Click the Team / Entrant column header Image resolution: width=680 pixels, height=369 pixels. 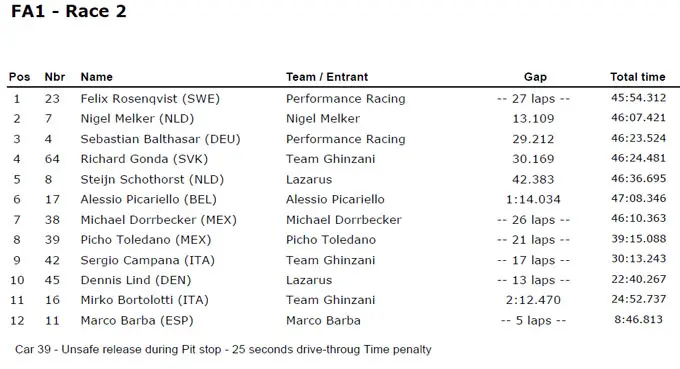(x=327, y=77)
